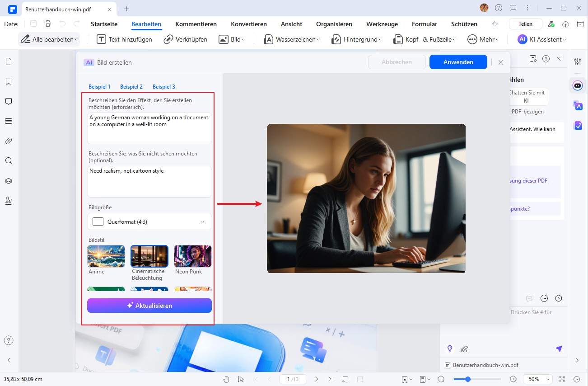This screenshot has width=588, height=386.
Task: Click the redo arrow icon
Action: point(77,24)
